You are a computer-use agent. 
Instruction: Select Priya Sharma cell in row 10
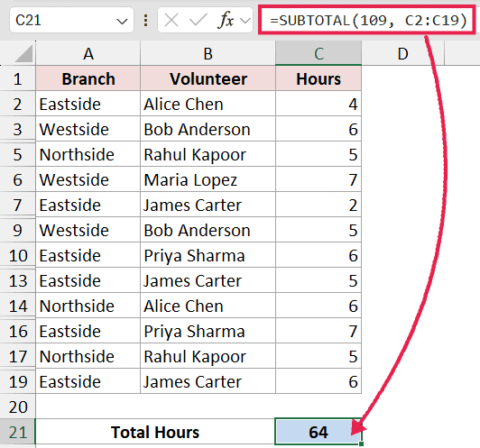pos(208,255)
